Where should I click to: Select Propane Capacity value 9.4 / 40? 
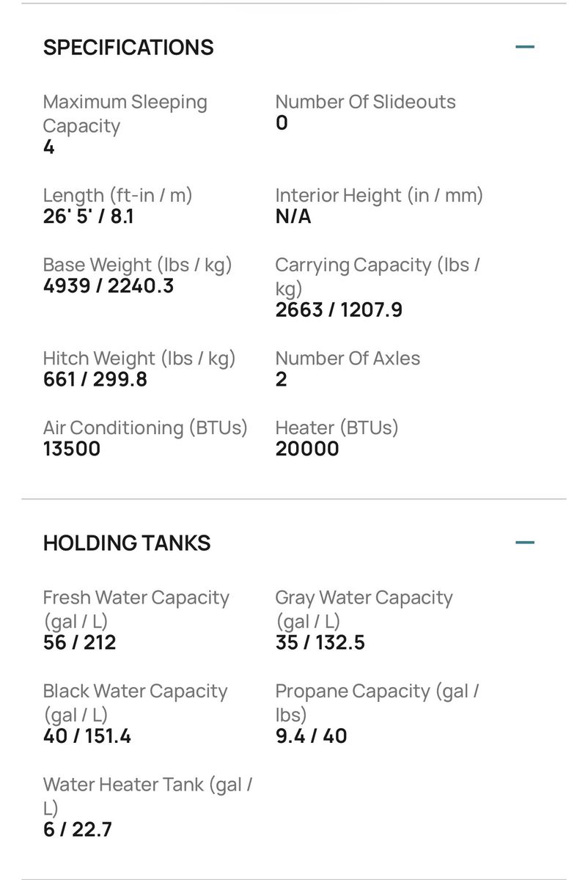pos(312,736)
